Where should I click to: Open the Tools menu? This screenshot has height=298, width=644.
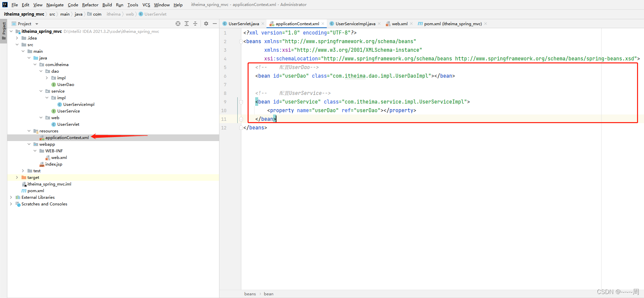[x=133, y=5]
